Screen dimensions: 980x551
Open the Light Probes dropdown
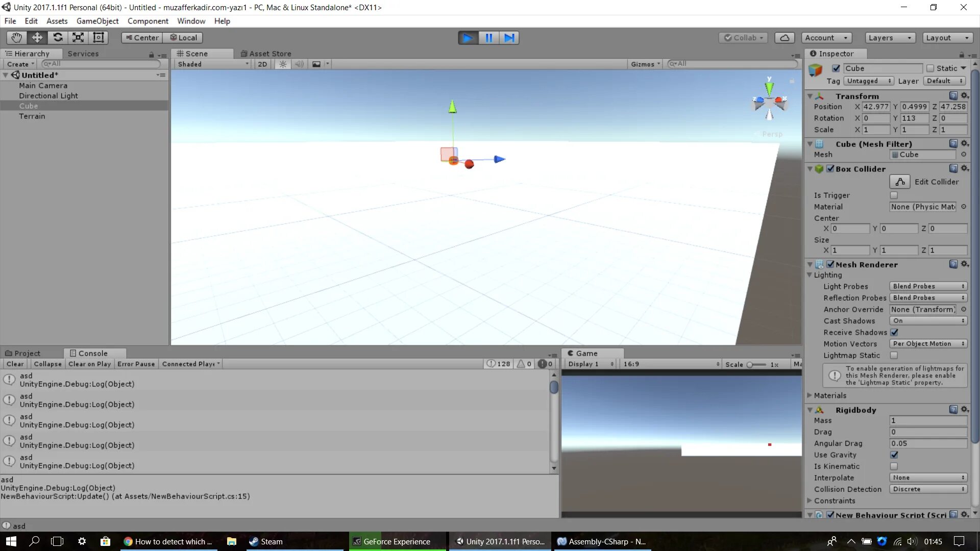click(x=928, y=286)
